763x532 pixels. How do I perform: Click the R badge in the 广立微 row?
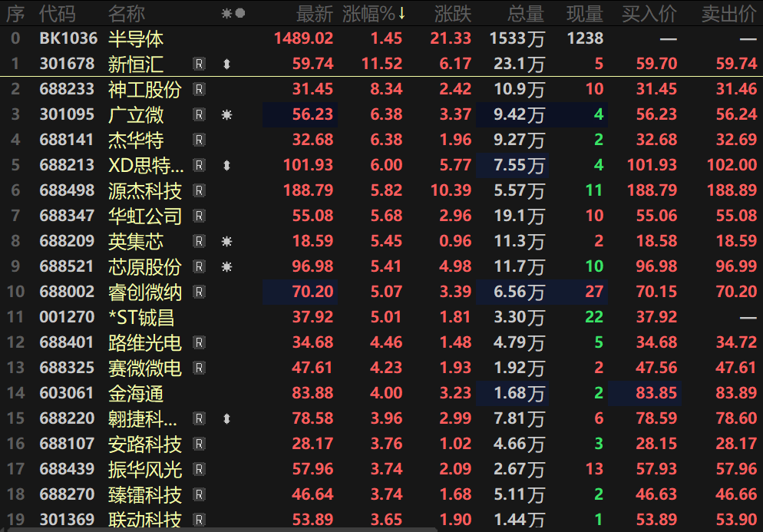199,114
